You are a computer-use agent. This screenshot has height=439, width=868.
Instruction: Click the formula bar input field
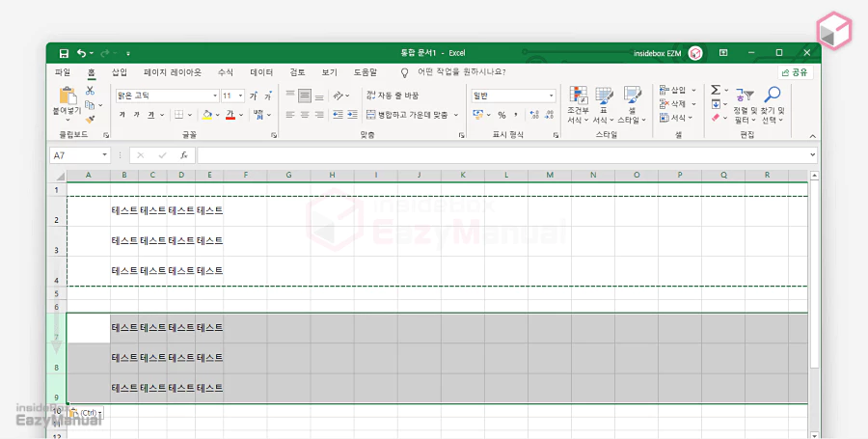pos(502,155)
